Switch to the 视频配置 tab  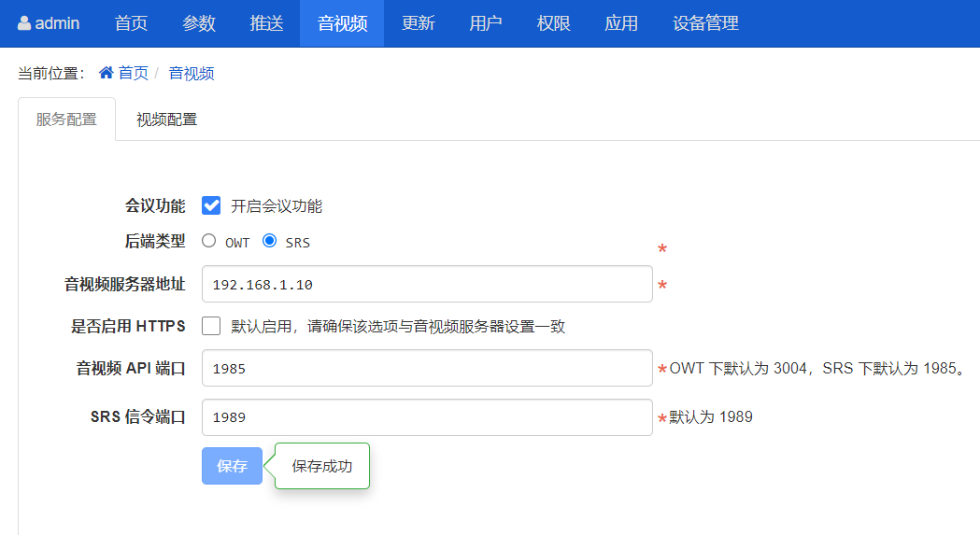[166, 120]
